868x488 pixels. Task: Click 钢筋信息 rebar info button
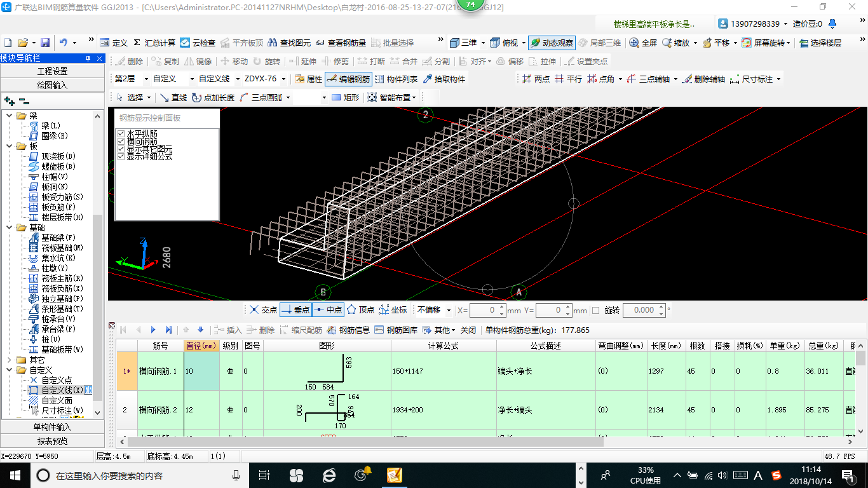[348, 330]
